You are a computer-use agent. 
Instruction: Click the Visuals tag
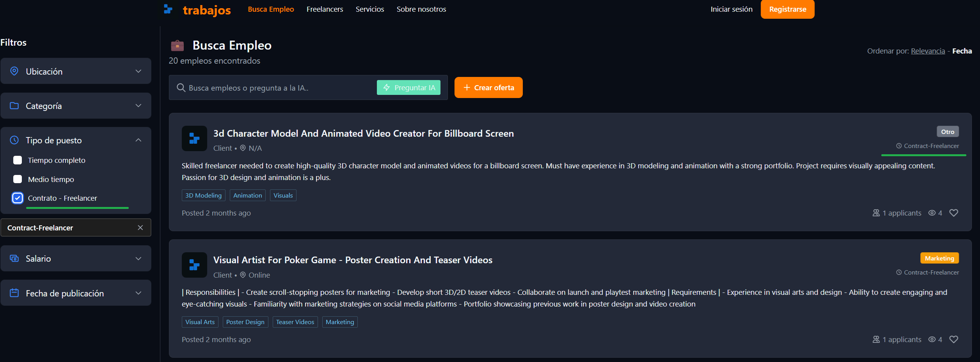[283, 195]
